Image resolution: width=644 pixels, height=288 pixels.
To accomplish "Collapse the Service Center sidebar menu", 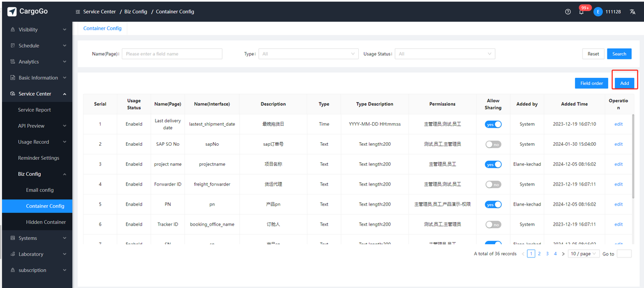I will click(64, 94).
